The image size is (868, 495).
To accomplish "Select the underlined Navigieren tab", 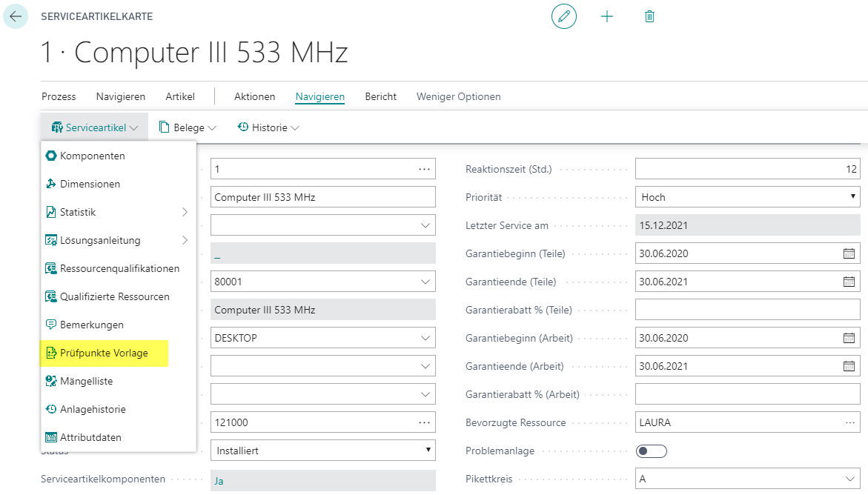I will click(320, 97).
